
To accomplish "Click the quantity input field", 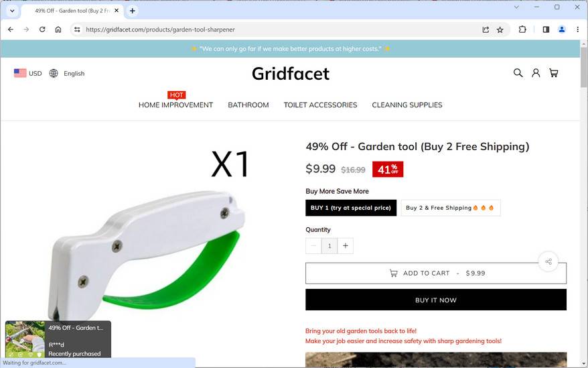I will coord(329,245).
